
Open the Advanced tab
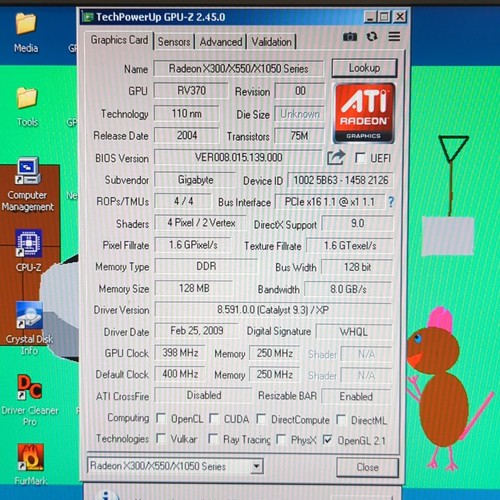(x=221, y=42)
